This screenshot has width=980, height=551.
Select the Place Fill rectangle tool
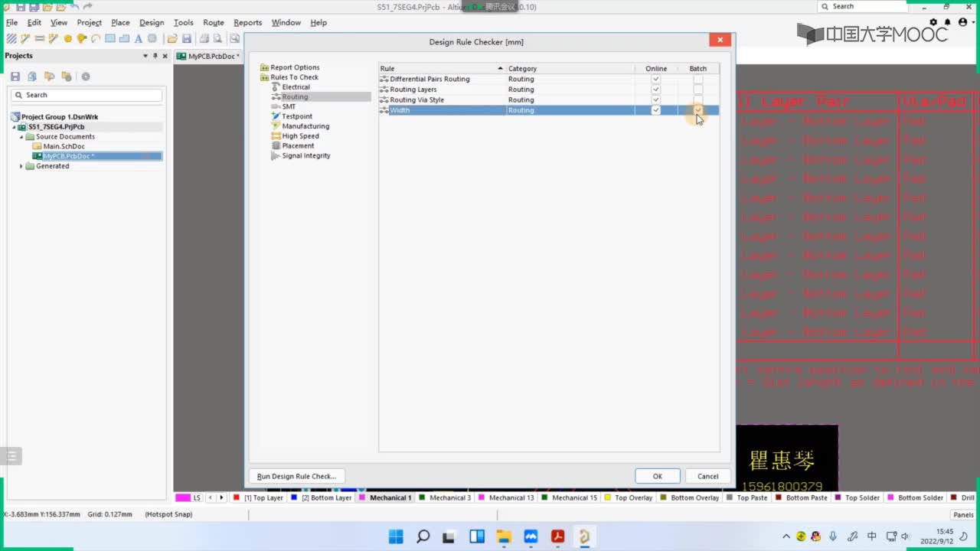coord(110,38)
